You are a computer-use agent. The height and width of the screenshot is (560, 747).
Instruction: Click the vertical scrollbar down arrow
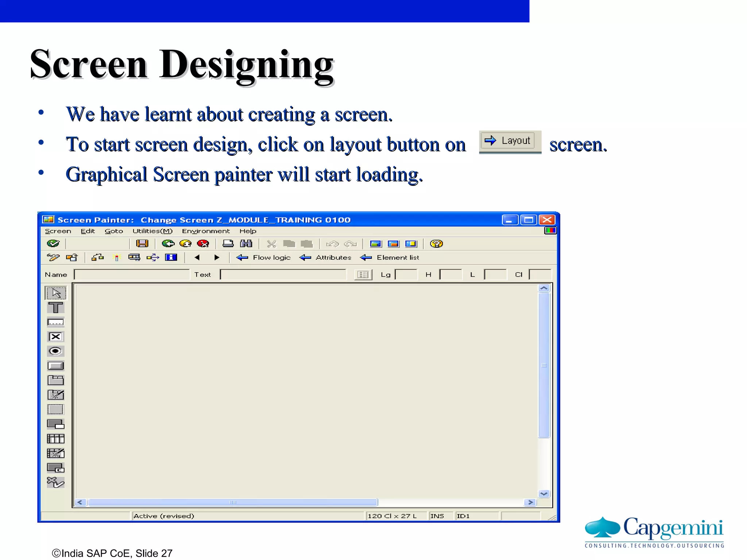click(x=543, y=494)
